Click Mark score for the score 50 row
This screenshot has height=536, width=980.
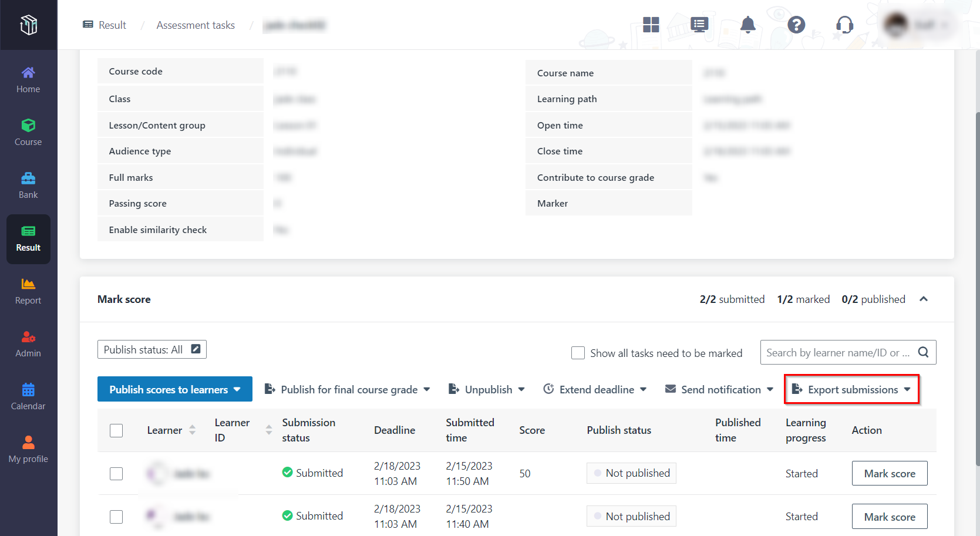click(890, 473)
